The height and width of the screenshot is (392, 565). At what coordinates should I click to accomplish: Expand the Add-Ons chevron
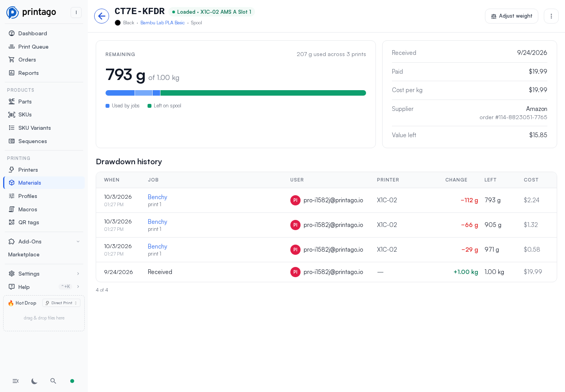point(78,241)
